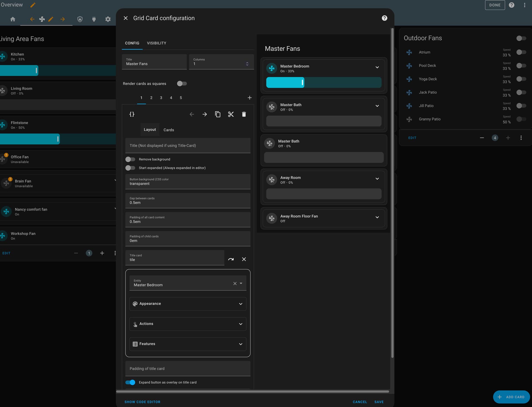Turn on the Atrium fan toggle
Image resolution: width=532 pixels, height=407 pixels.
coord(521,52)
